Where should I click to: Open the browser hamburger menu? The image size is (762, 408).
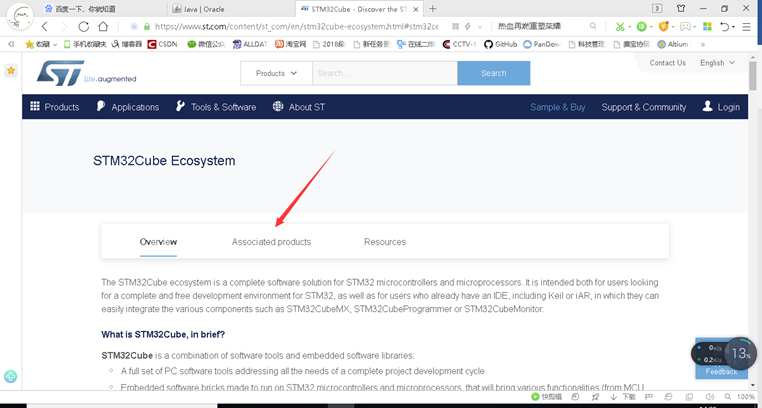coord(746,27)
